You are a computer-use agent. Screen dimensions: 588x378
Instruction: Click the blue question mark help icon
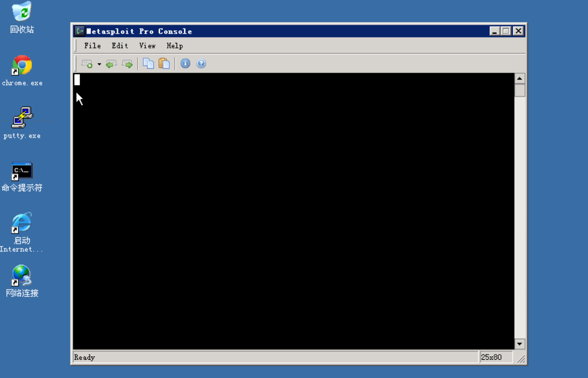pyautogui.click(x=201, y=63)
